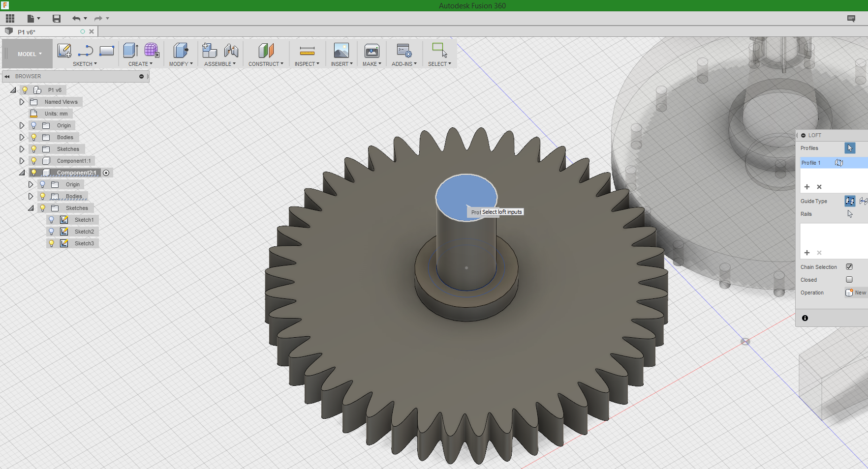Viewport: 868px width, 469px height.
Task: Open the SKETCH menu
Action: [85, 64]
